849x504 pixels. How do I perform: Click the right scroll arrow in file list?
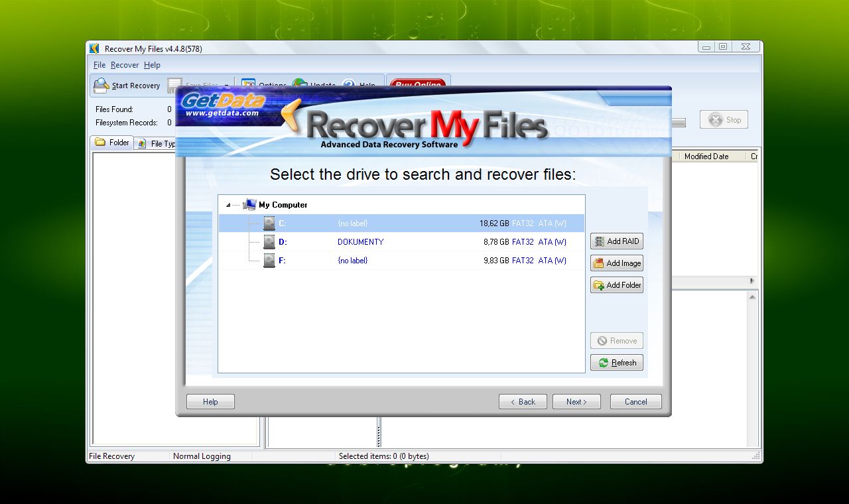click(752, 281)
